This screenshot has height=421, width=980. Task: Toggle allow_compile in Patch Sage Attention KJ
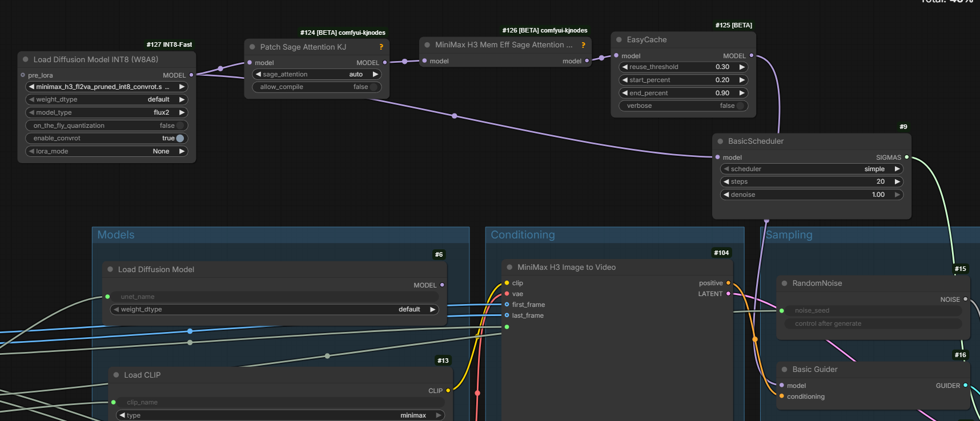(373, 87)
